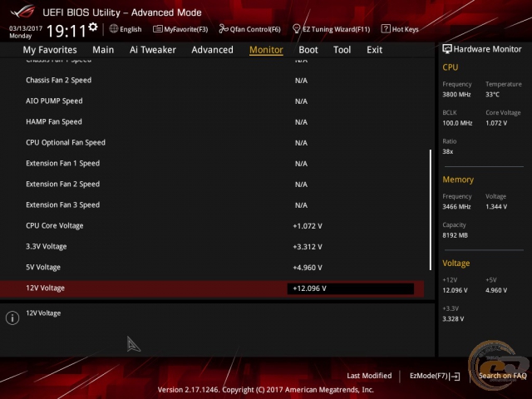Switch to EzMode(F7)

point(429,376)
